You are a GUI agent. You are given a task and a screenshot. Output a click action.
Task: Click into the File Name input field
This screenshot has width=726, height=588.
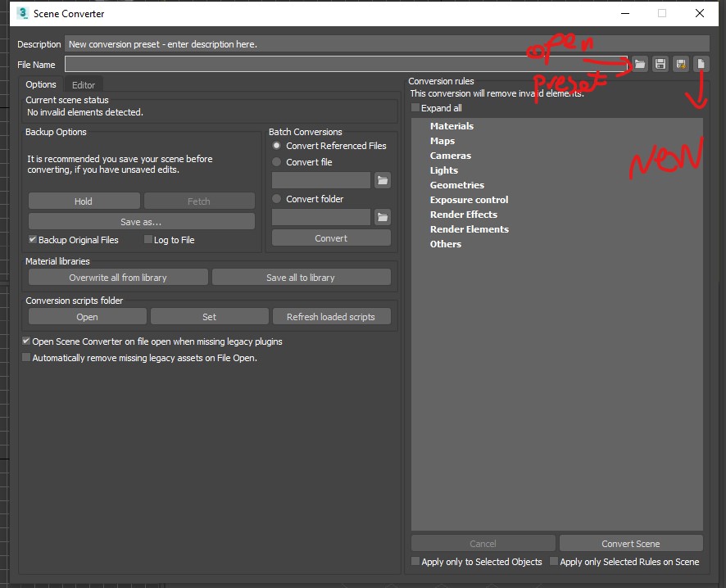[344, 64]
